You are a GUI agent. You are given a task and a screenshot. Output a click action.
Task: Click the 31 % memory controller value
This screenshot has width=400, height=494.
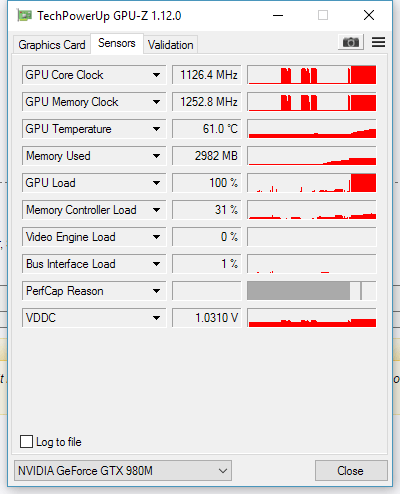point(207,210)
